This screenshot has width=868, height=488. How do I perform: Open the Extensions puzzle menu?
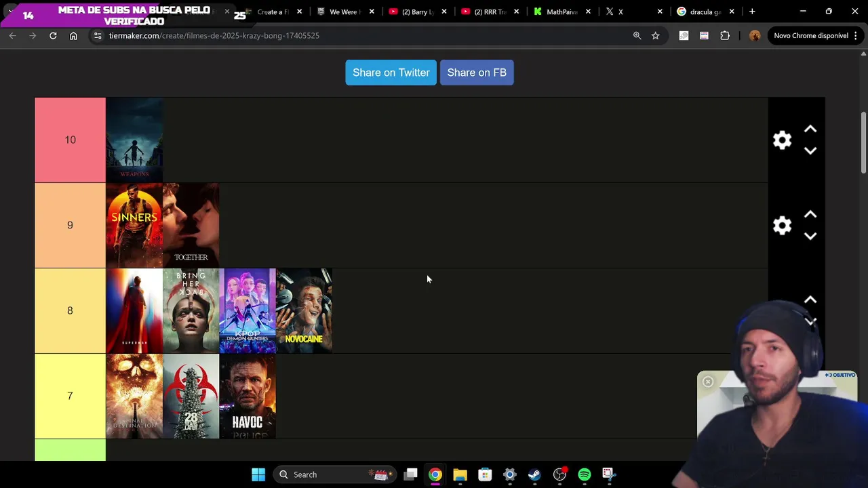[x=725, y=35]
